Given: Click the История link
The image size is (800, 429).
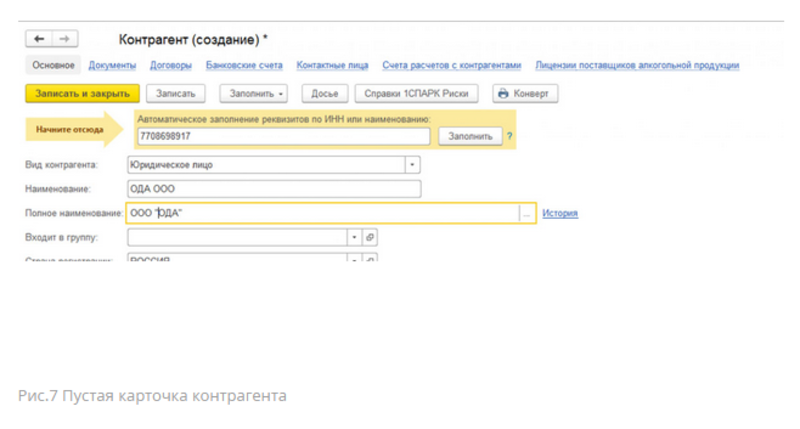Looking at the screenshot, I should tap(560, 213).
